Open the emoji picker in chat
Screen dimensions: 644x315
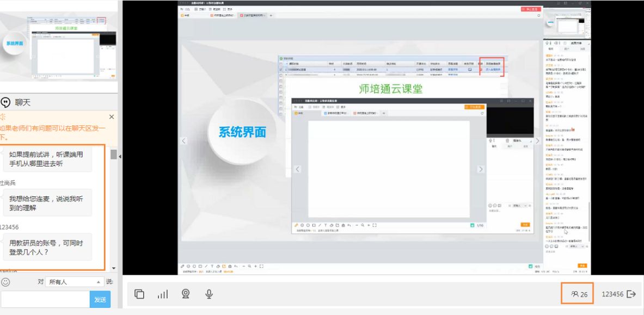(5, 282)
